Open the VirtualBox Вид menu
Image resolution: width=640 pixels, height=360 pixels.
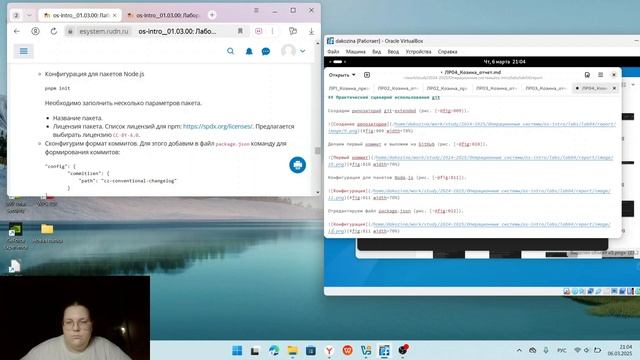[x=376, y=52]
